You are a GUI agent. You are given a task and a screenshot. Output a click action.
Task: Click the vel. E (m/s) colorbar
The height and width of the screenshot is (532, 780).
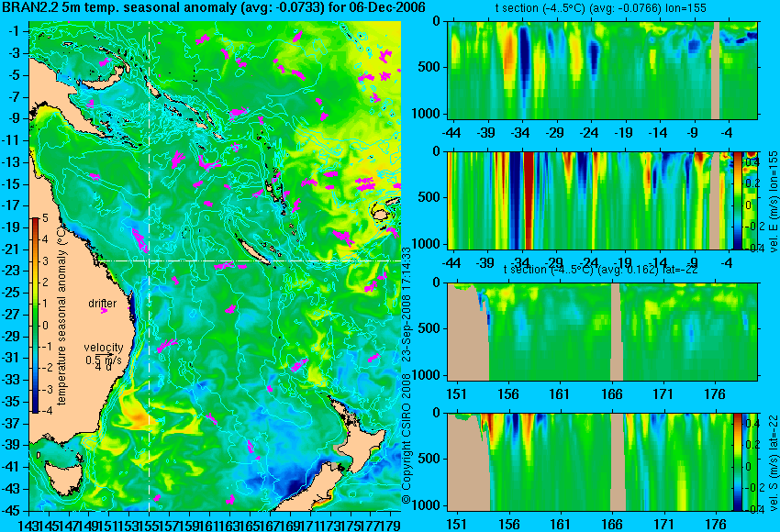point(737,200)
